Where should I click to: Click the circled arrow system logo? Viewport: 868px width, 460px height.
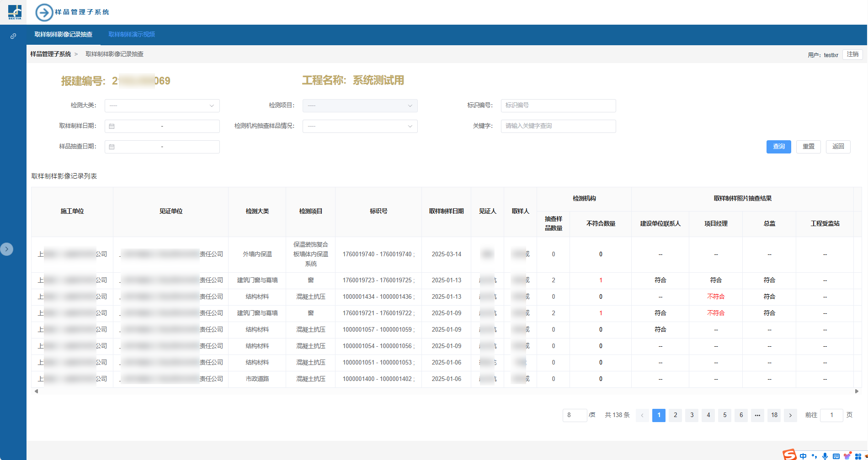coord(44,12)
